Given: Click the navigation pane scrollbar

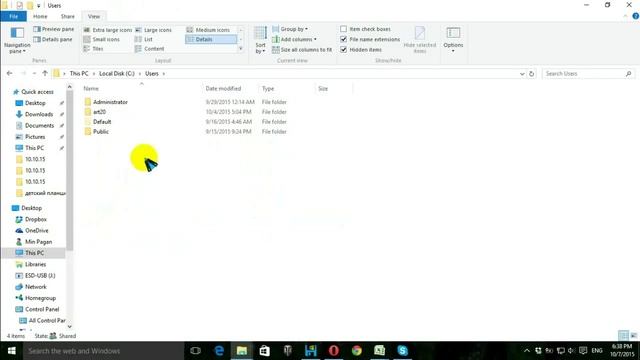Looking at the screenshot, I should tap(69, 171).
